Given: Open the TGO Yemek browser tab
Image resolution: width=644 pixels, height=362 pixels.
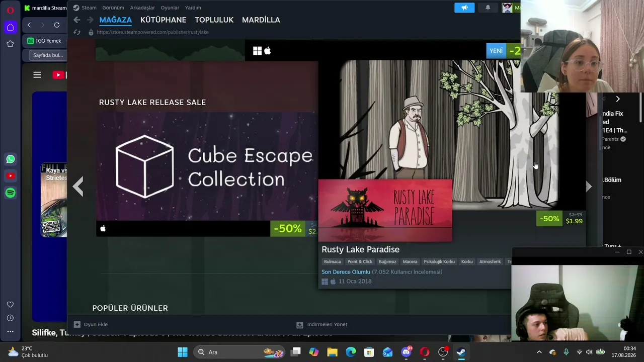Looking at the screenshot, I should pyautogui.click(x=45, y=41).
